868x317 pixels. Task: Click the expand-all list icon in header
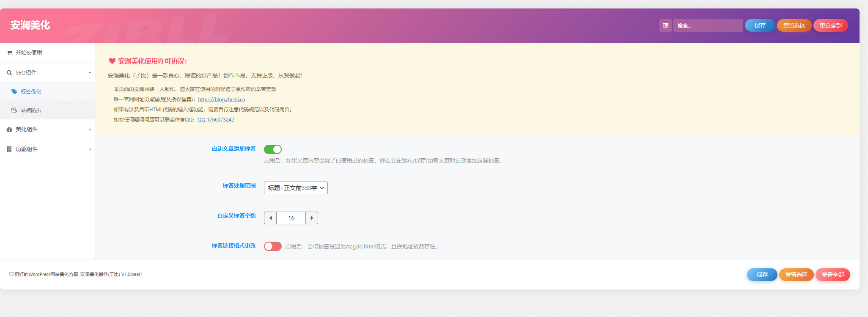click(665, 25)
